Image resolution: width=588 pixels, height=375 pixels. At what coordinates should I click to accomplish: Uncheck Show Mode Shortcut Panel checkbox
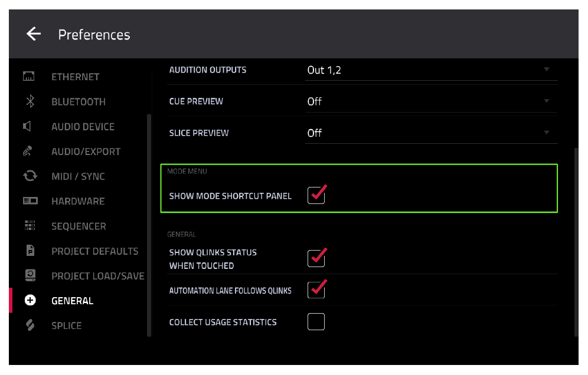click(x=316, y=195)
